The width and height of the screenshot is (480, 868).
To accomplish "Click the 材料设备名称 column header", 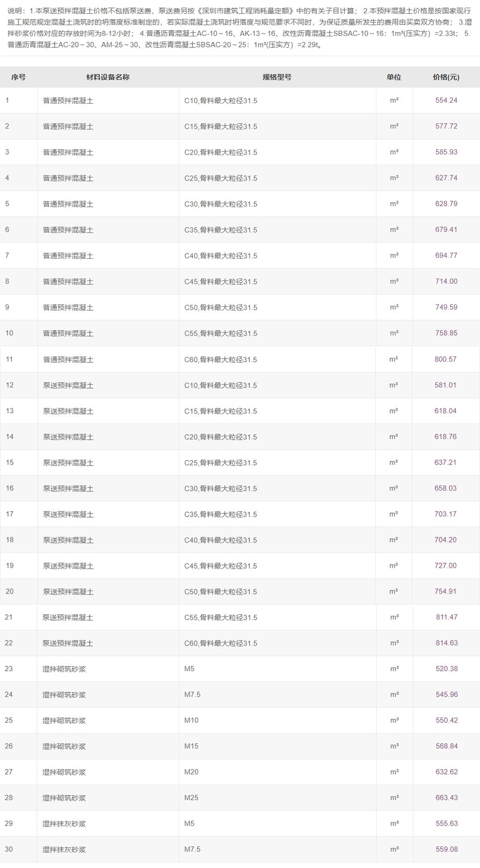I will click(108, 77).
